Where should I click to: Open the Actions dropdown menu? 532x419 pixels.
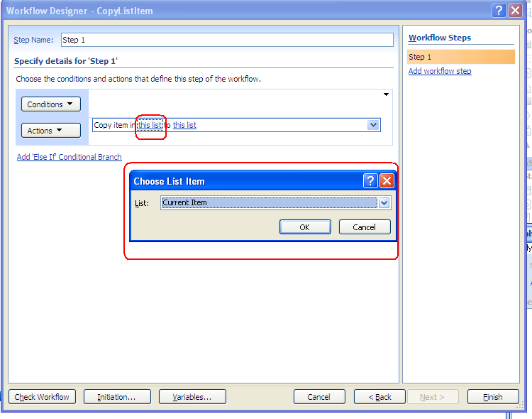tap(51, 131)
